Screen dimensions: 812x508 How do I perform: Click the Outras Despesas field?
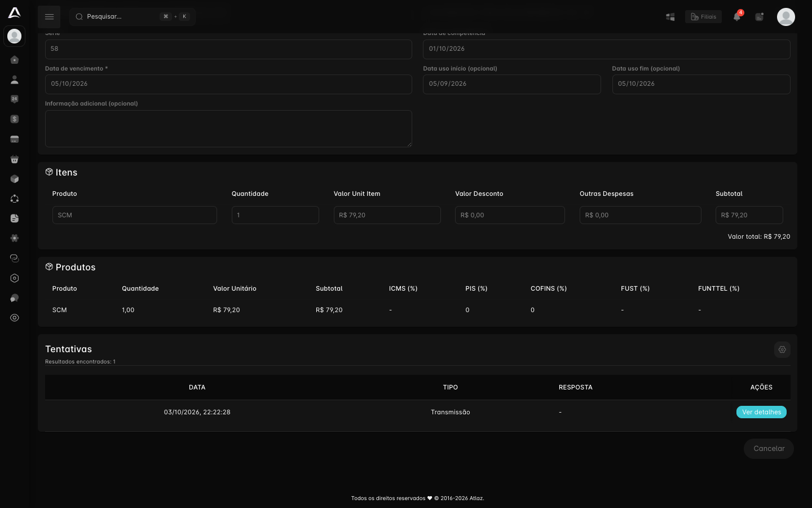click(x=641, y=215)
